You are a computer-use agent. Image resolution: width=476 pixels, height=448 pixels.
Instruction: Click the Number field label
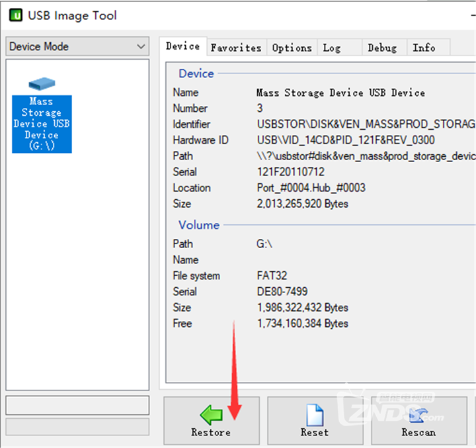(190, 109)
